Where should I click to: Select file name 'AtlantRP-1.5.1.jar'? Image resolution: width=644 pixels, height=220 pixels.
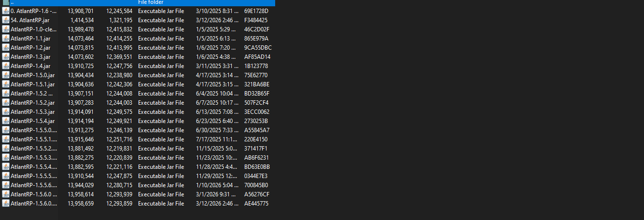click(32, 84)
